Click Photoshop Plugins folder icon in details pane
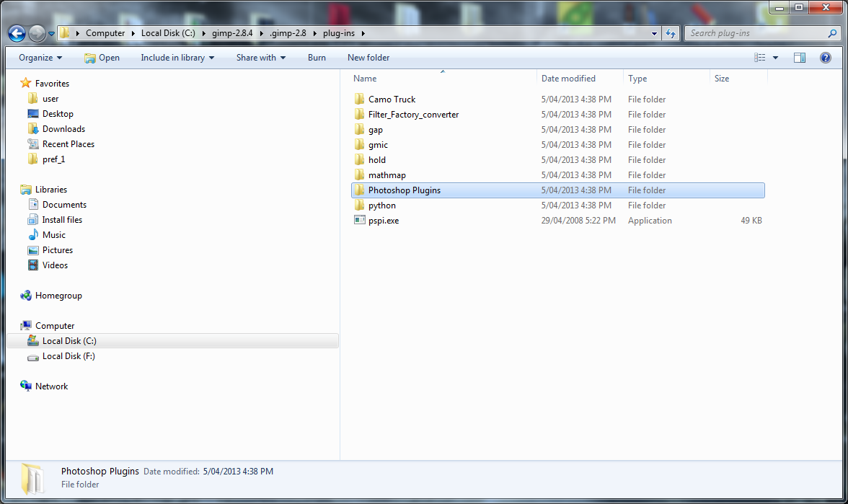848x504 pixels. (x=32, y=479)
